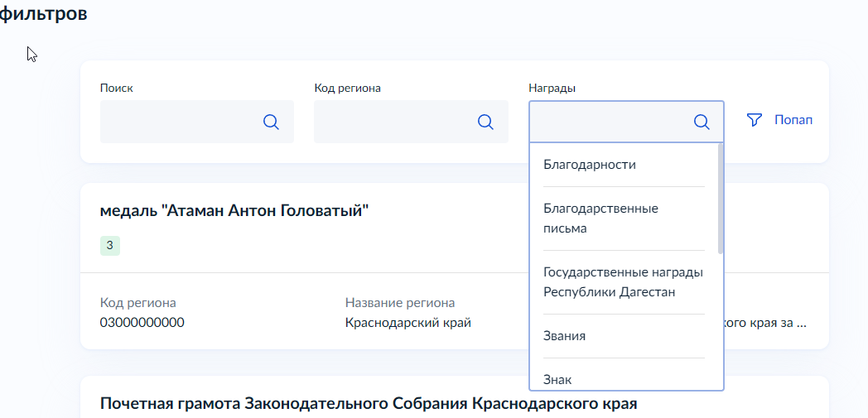Click the green "3" badge

109,245
